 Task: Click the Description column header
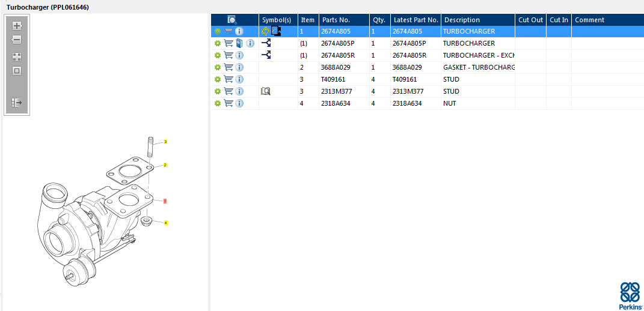pyautogui.click(x=478, y=20)
